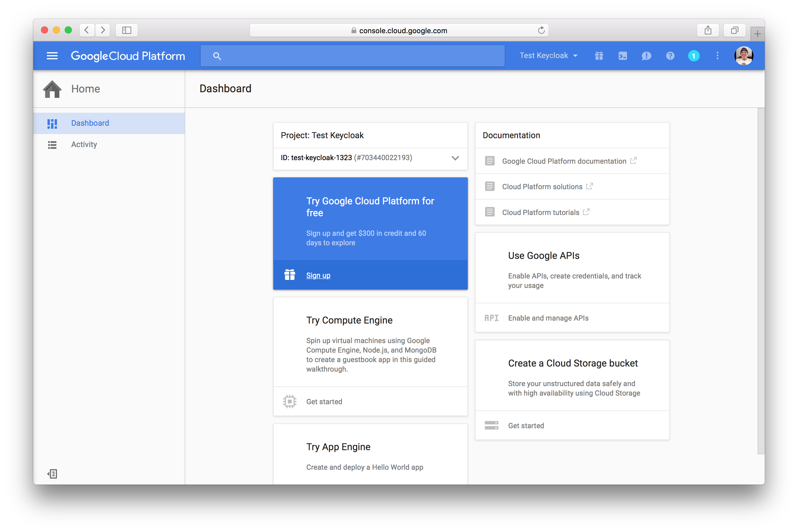Click the console search field
The width and height of the screenshot is (798, 532).
coord(360,56)
